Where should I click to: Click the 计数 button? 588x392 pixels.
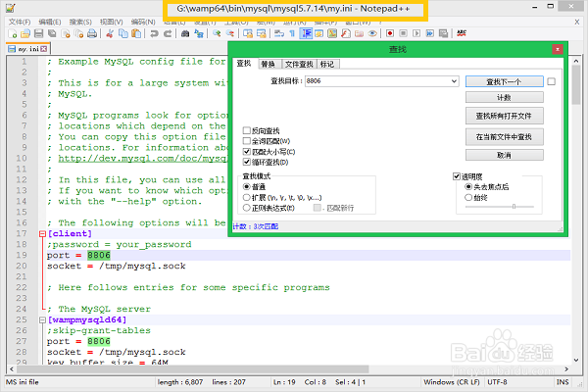click(x=505, y=98)
